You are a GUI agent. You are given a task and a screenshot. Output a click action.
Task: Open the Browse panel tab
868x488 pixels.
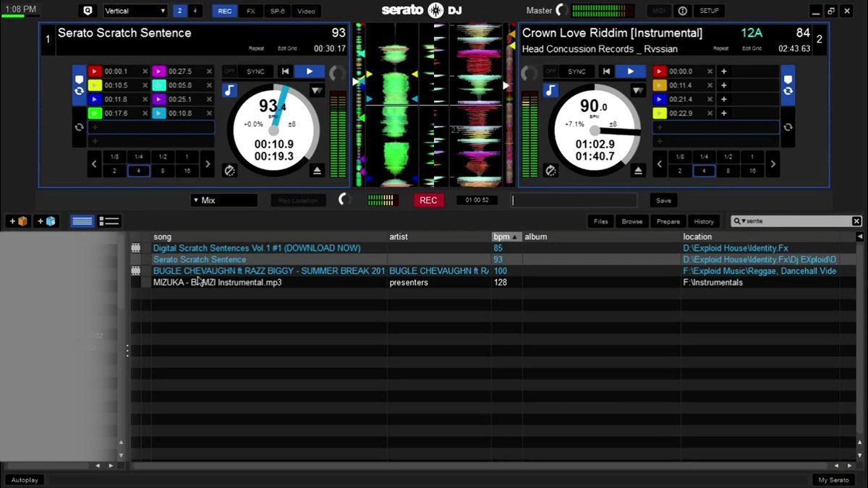tap(632, 221)
